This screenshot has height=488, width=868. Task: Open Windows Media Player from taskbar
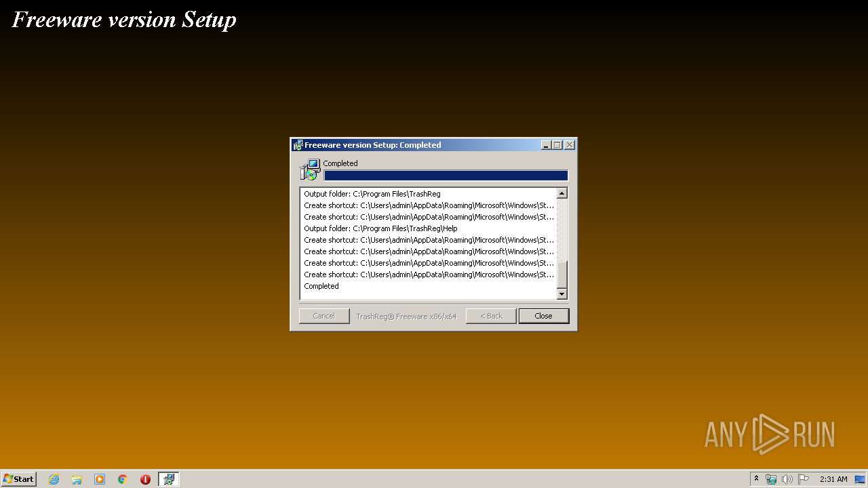coord(100,479)
